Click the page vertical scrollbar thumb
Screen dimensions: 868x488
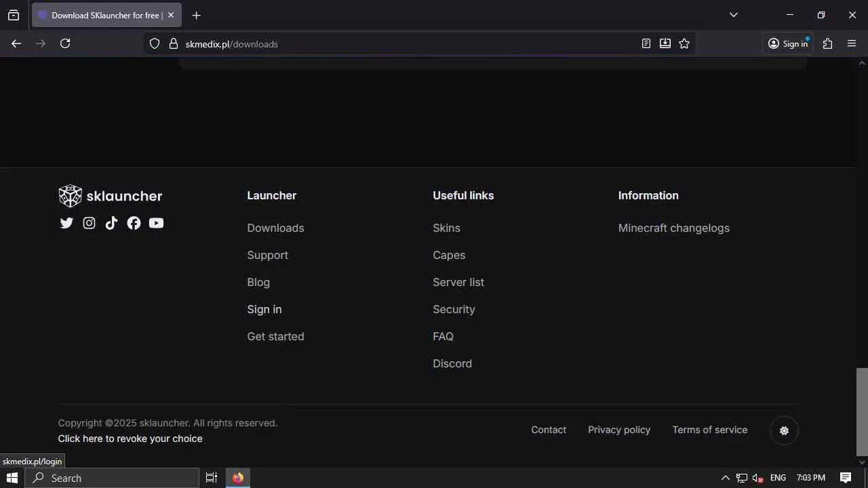(862, 412)
